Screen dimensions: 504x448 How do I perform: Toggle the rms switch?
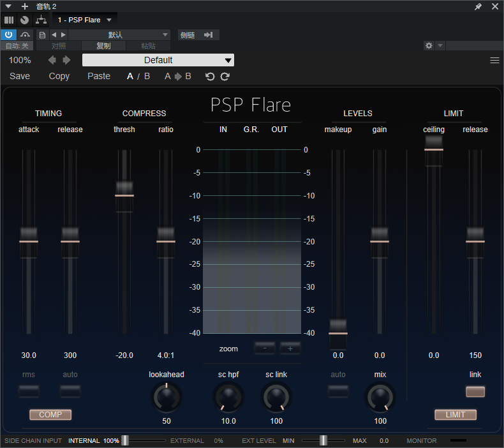tap(29, 391)
